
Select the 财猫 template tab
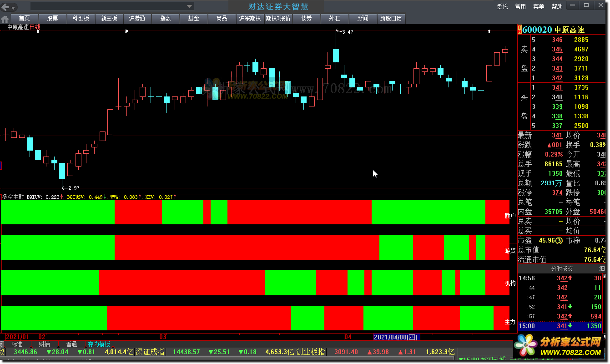point(44,344)
